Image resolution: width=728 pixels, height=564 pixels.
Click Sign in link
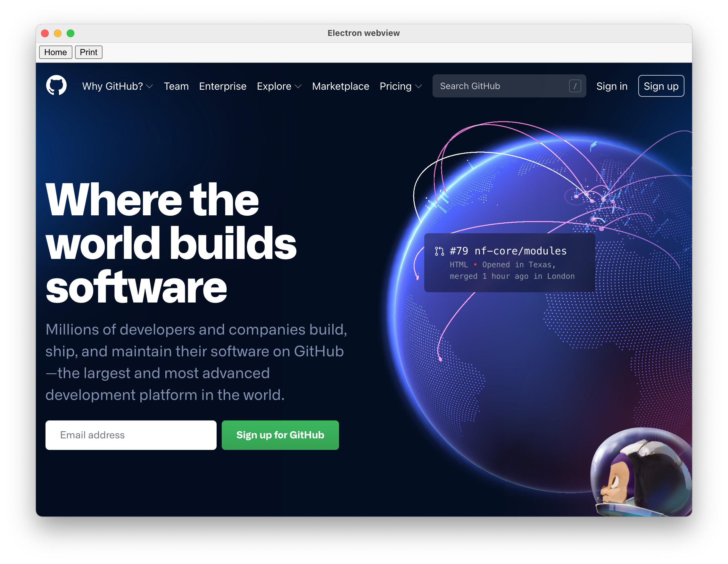click(x=611, y=86)
